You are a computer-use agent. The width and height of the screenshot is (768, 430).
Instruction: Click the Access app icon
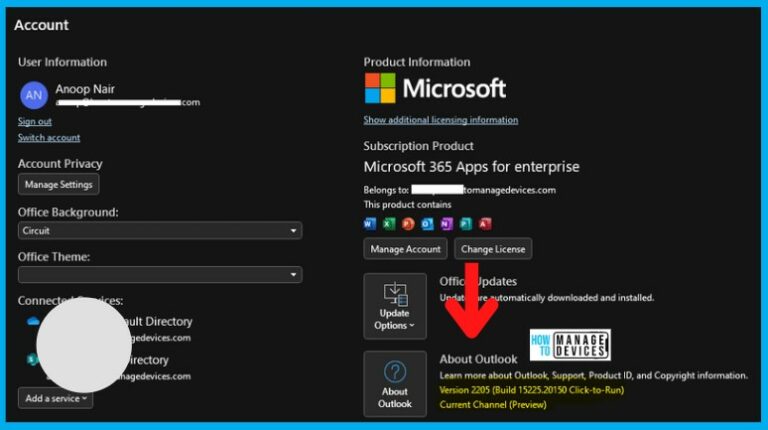[x=485, y=224]
